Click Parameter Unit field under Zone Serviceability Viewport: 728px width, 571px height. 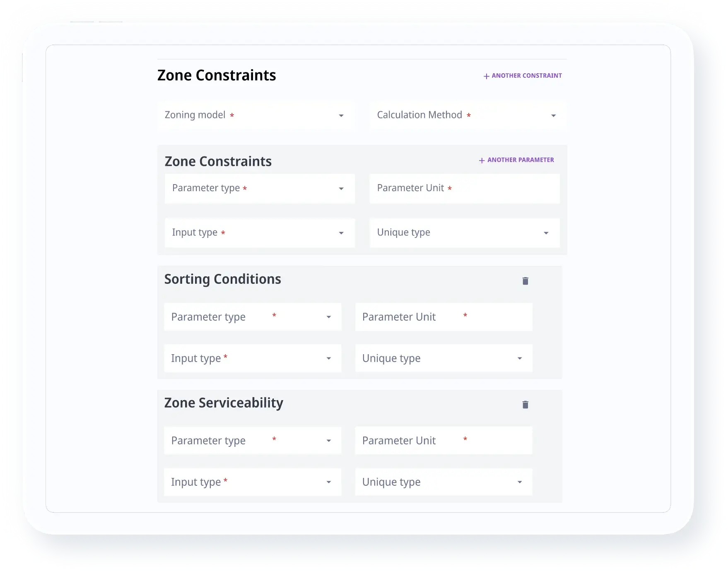click(444, 441)
